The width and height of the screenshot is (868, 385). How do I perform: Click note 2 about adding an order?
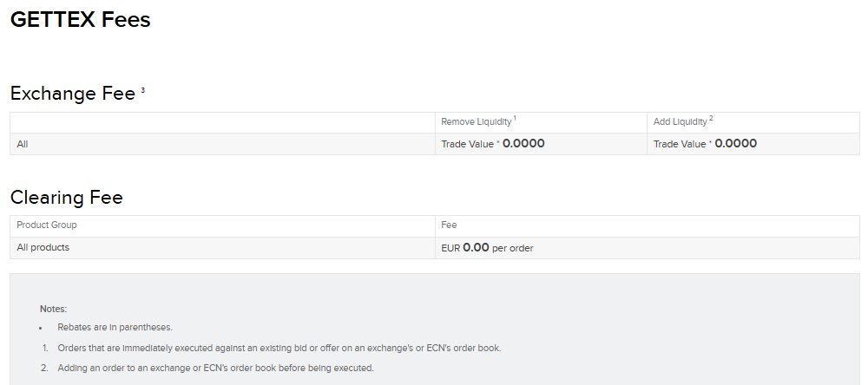[x=216, y=368]
